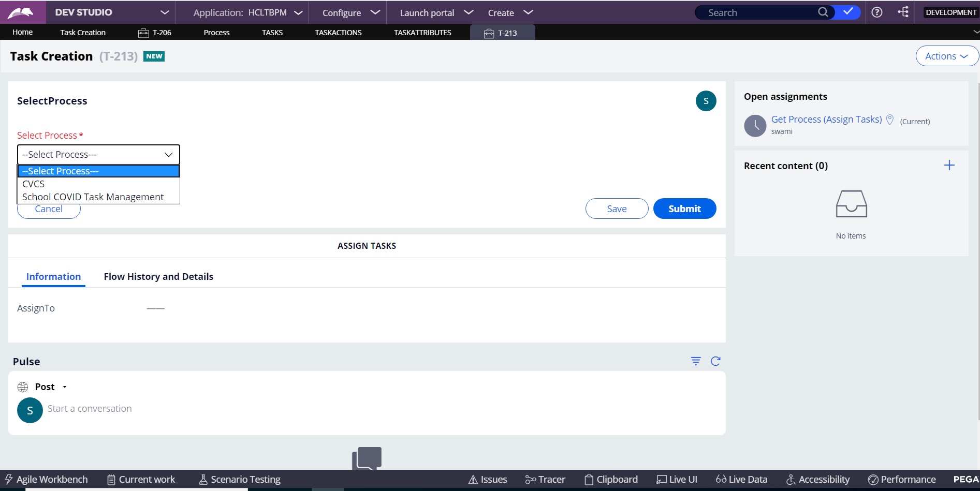Open Accessibility tool in the footer
The width and height of the screenshot is (980, 491).
pos(818,480)
